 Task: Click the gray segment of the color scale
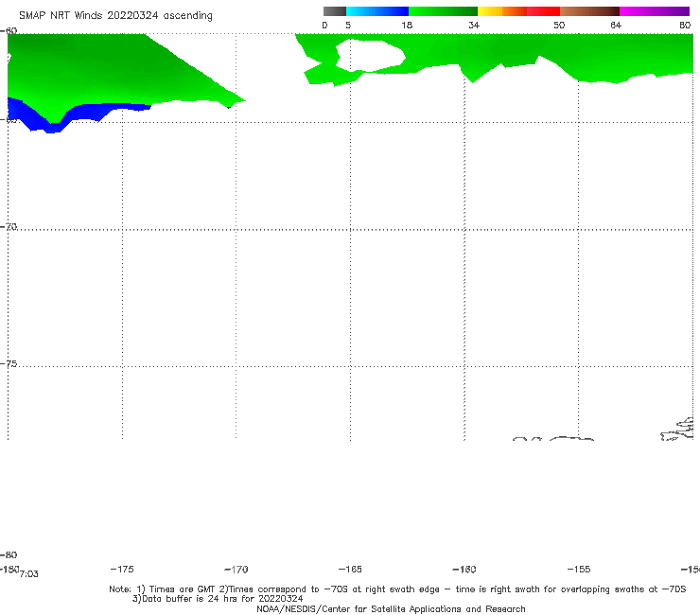[335, 11]
